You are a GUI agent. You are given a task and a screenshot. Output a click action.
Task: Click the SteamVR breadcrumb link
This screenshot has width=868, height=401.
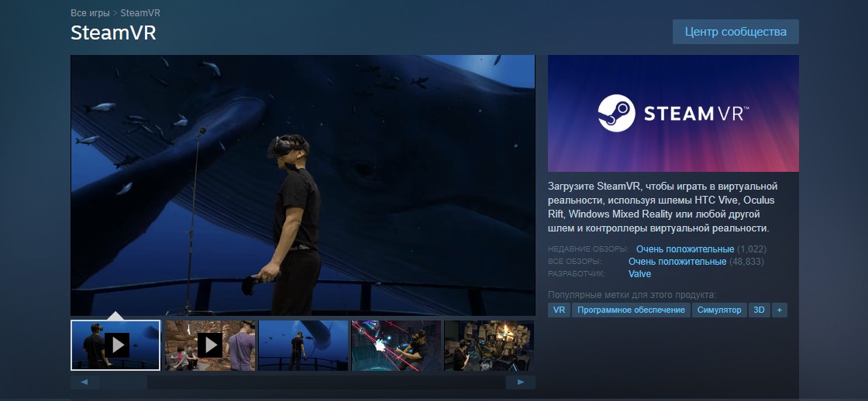coord(140,12)
